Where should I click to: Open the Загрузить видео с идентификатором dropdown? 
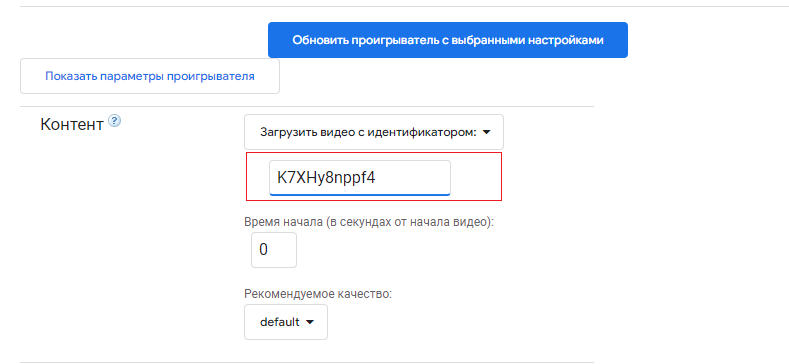(374, 132)
